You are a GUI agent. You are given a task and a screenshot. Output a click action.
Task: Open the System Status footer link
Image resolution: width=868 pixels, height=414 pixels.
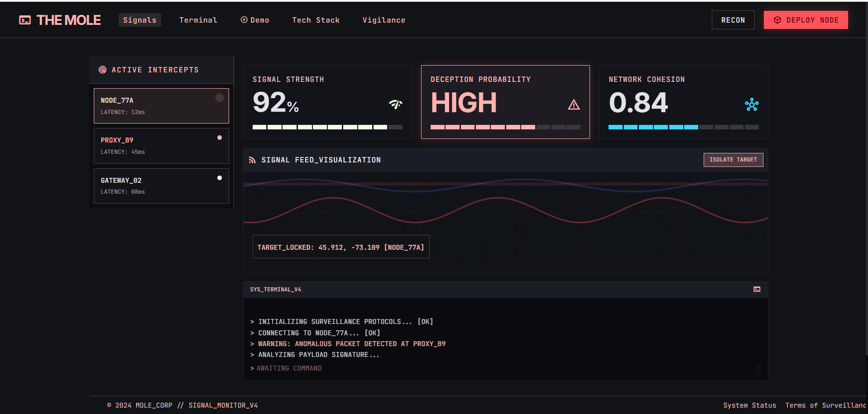click(749, 405)
